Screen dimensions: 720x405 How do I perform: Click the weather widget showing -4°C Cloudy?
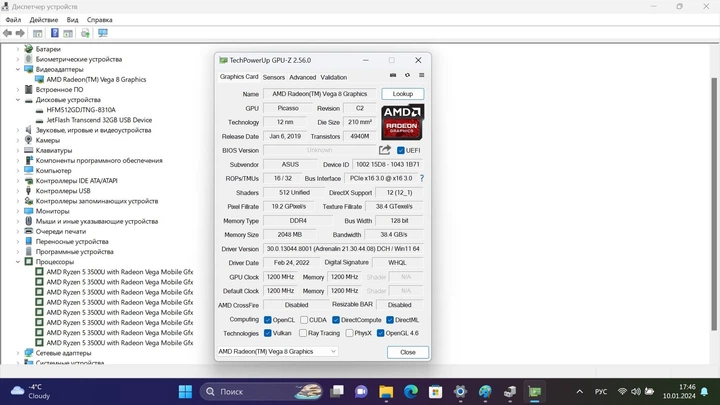click(x=30, y=392)
